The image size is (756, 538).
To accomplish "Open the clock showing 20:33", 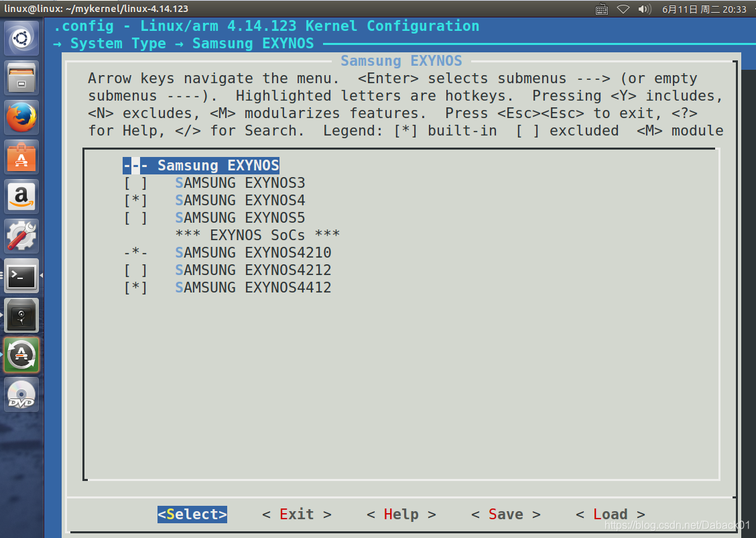I will 704,9.
